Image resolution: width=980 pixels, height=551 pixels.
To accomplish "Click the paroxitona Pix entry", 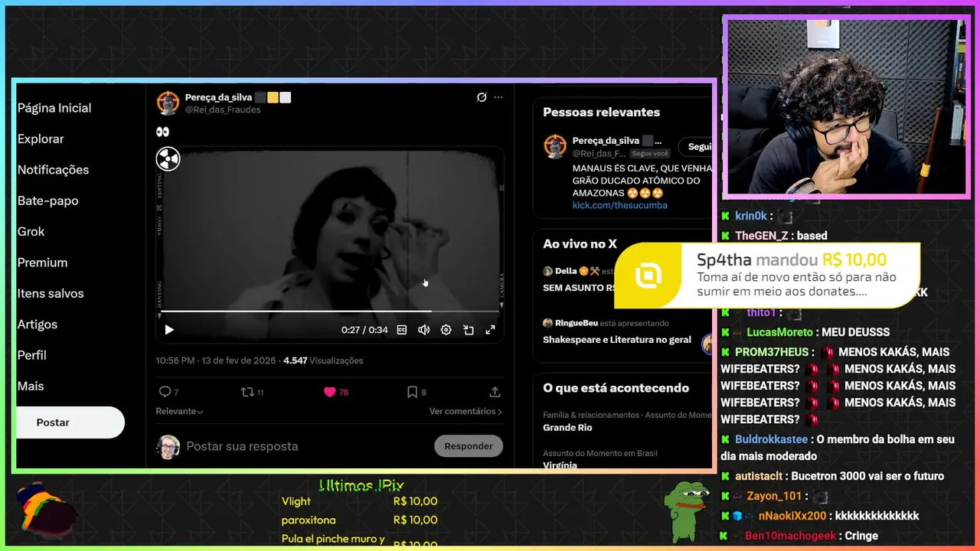I will pos(360,520).
